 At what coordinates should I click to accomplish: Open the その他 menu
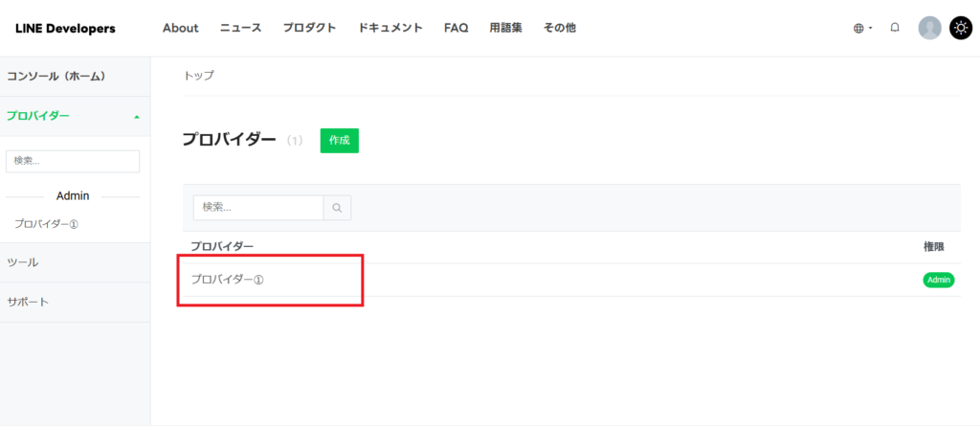559,28
